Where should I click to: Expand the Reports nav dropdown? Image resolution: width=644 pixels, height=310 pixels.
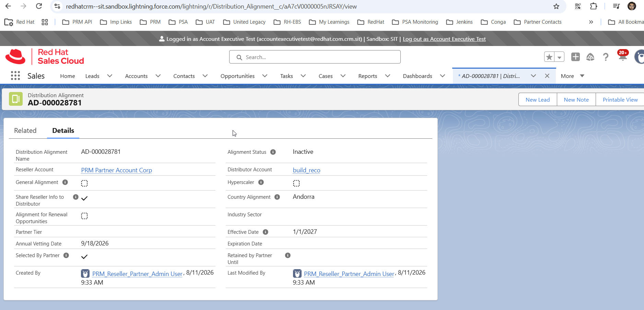pyautogui.click(x=388, y=76)
